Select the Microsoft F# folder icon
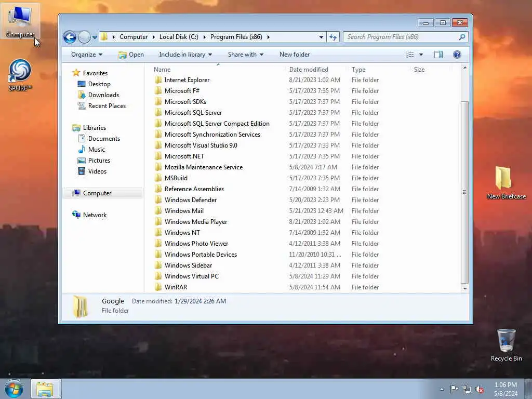 point(158,91)
